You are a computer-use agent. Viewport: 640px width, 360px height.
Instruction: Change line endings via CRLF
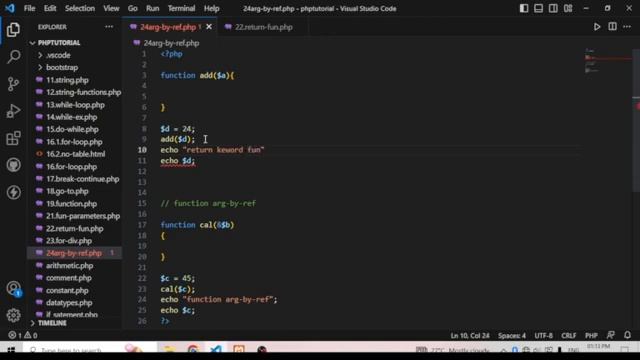[x=569, y=336]
